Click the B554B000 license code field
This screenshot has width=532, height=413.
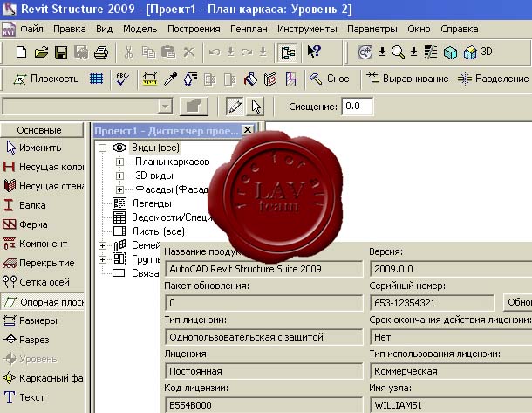(263, 405)
